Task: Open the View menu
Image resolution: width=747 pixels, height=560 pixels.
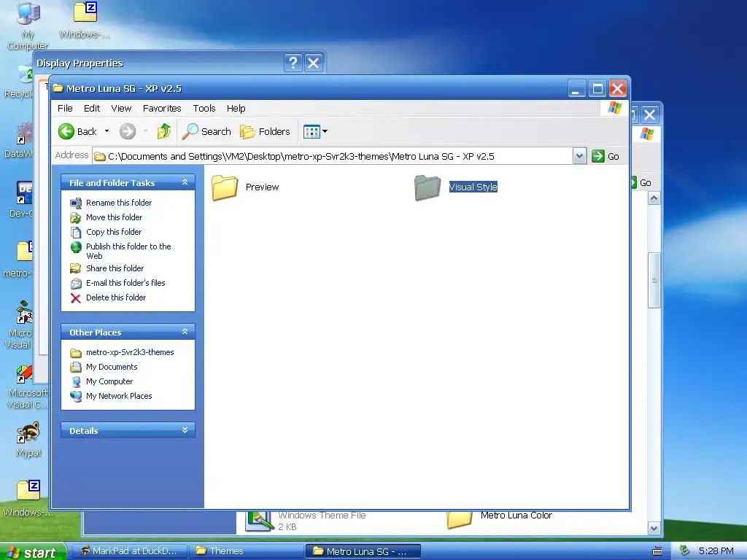Action: point(121,108)
